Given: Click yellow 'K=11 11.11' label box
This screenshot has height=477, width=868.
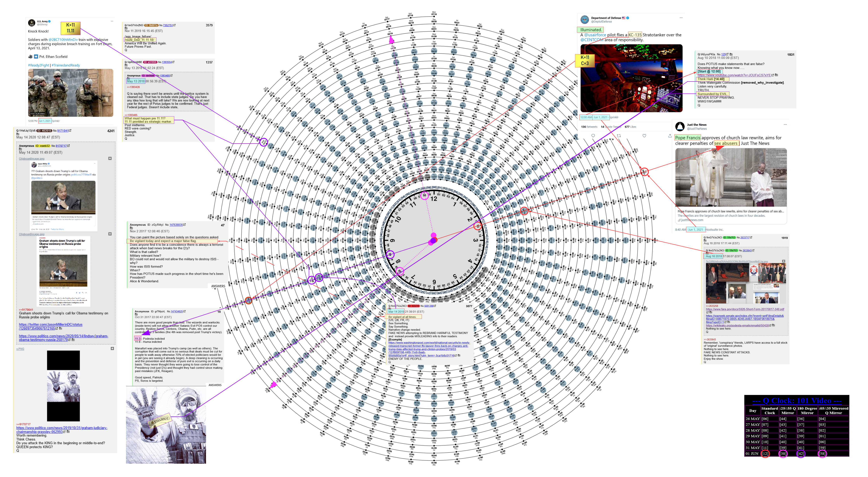Looking at the screenshot, I should [x=70, y=28].
